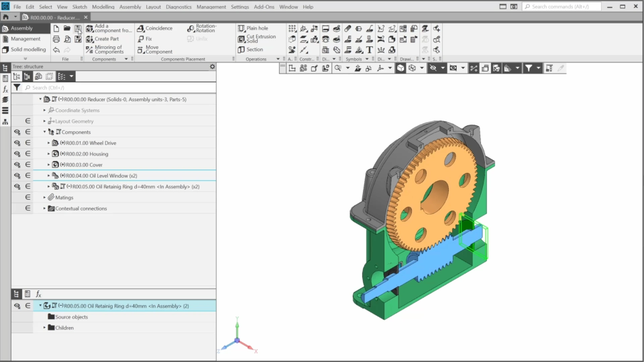
Task: Select the Section operation tool
Action: [254, 50]
